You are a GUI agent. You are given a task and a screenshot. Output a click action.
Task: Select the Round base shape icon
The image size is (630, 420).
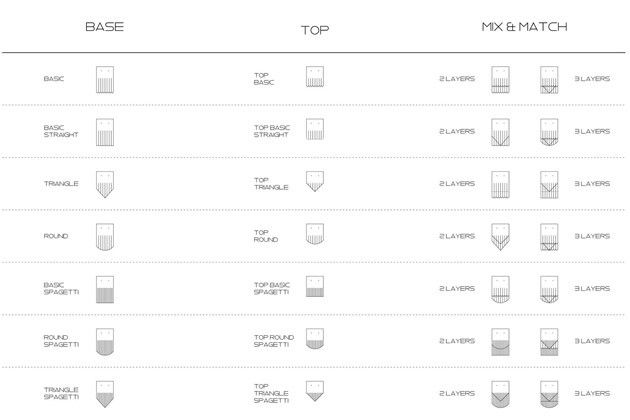[105, 237]
